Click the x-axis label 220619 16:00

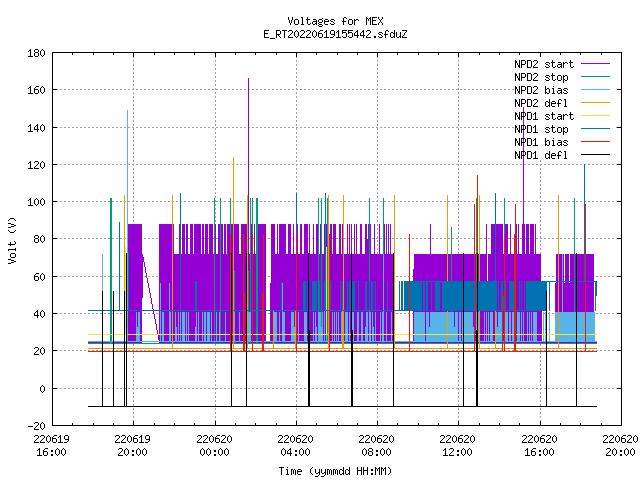52,446
